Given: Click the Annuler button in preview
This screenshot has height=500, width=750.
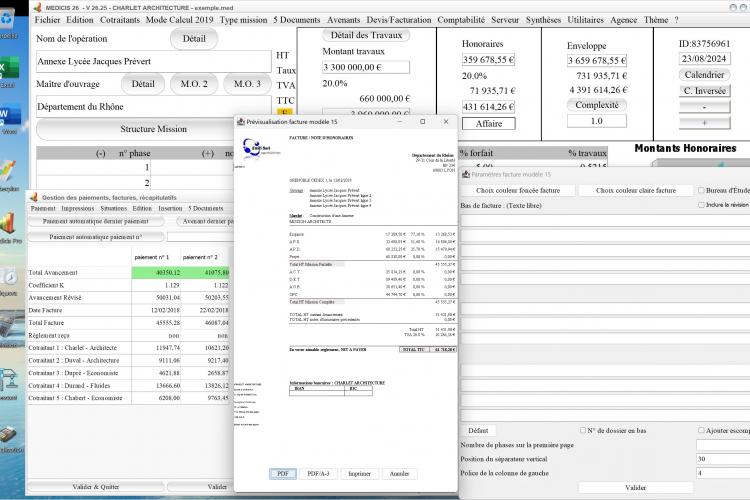Looking at the screenshot, I should tap(399, 474).
